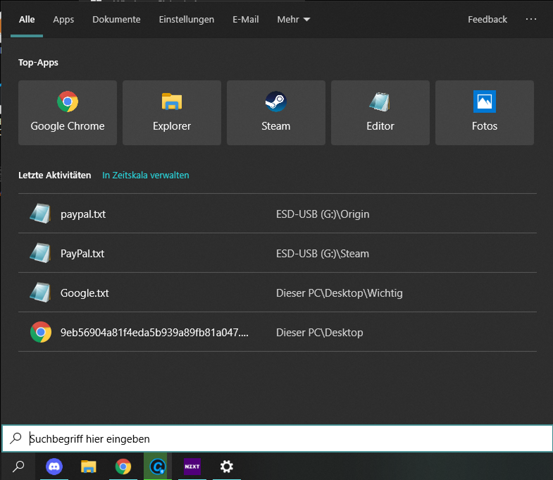The width and height of the screenshot is (553, 480).
Task: Select the Alle tab
Action: point(27,19)
